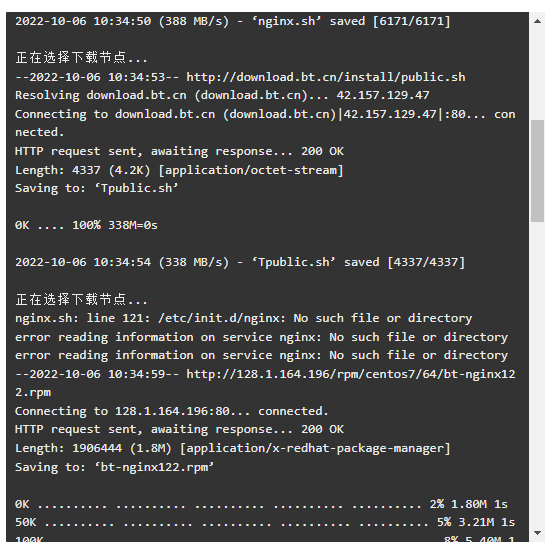
Task: Click the bt-nginx122.rpm download URL line
Action: pyautogui.click(x=265, y=383)
